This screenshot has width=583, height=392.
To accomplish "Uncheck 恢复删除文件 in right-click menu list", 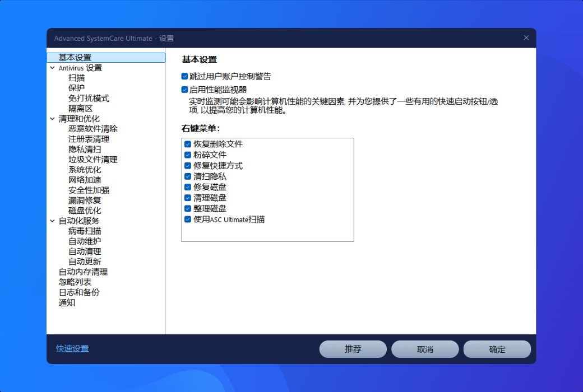I will click(187, 144).
